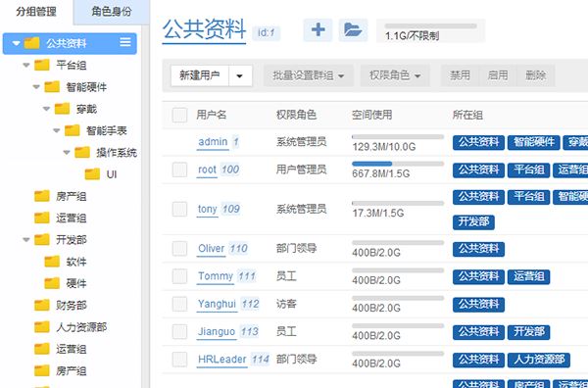Collapse the 操作系统 tree arrow

coord(67,153)
